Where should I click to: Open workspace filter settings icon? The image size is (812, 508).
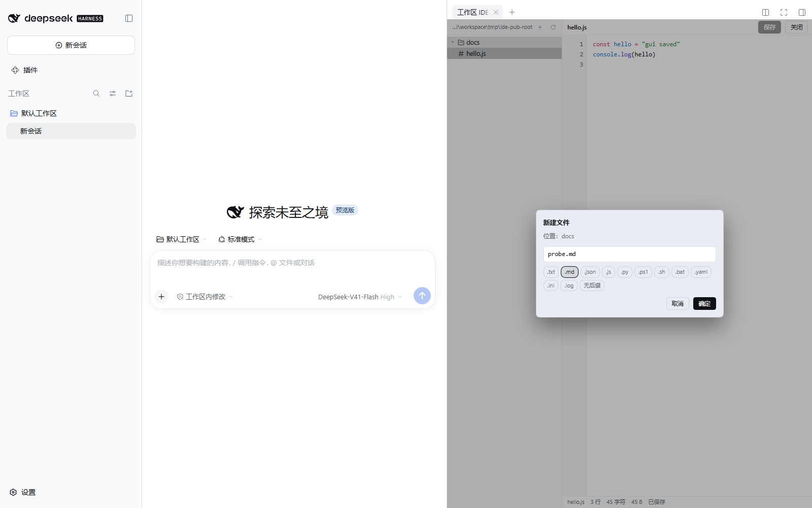(113, 93)
